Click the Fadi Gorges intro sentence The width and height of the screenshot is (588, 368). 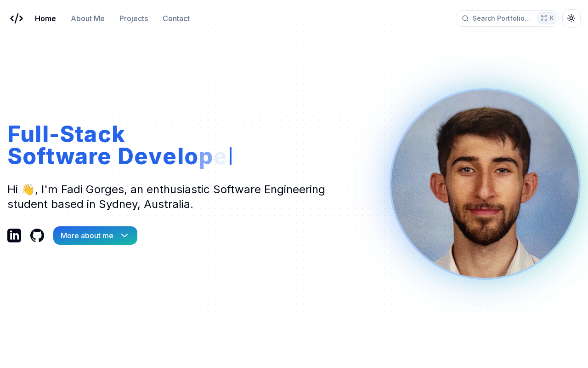[x=166, y=196]
